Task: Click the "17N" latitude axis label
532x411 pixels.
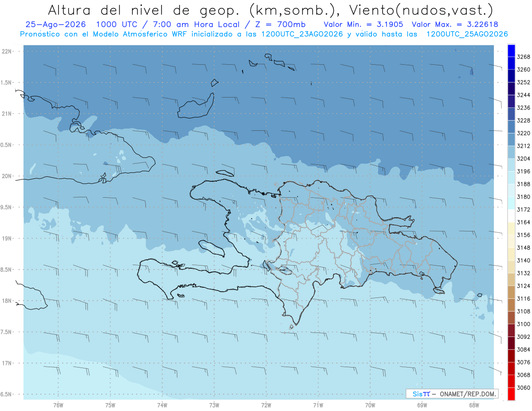Action: coord(6,363)
